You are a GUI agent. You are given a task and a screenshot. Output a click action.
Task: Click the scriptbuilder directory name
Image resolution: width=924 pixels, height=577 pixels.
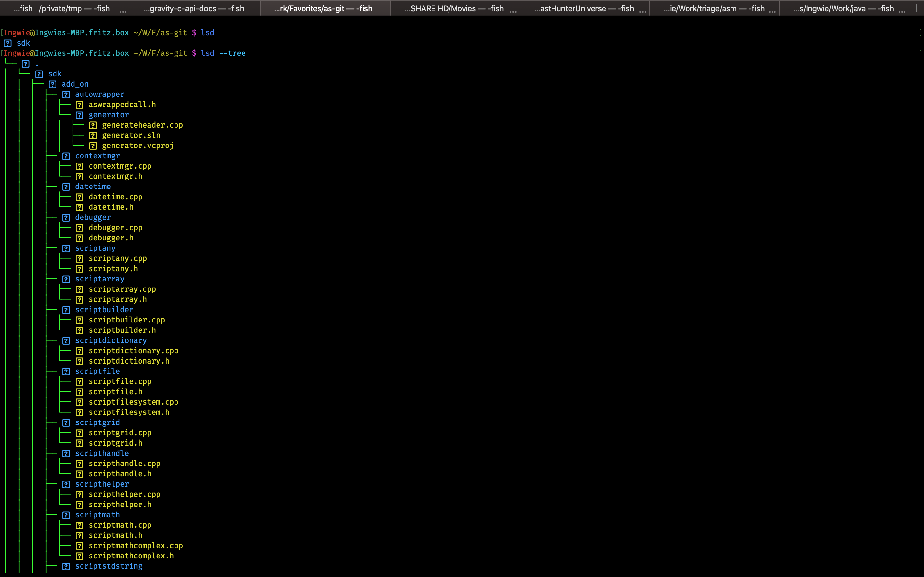click(105, 309)
